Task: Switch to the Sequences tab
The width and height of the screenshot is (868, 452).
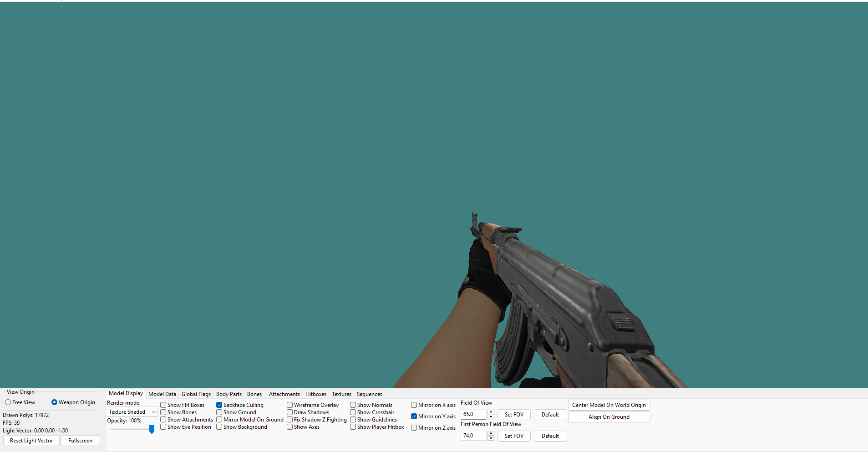Action: point(369,394)
